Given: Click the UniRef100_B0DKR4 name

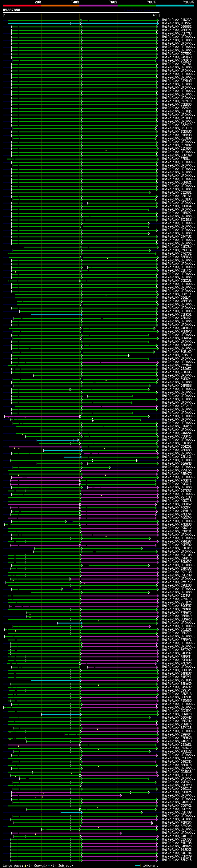Looking at the screenshot, I should 177,379.
